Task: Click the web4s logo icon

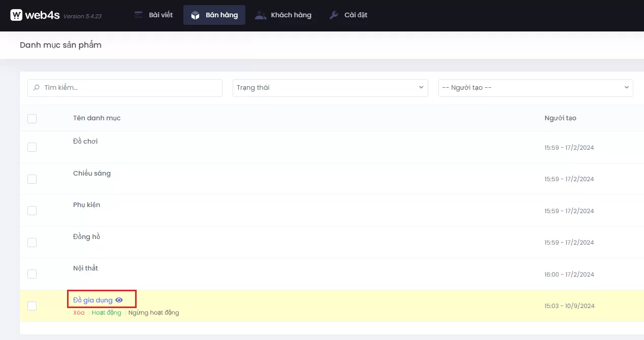Action: (16, 15)
